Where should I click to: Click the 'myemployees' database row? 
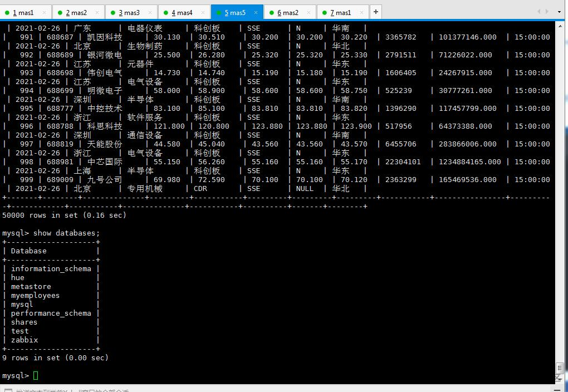tap(35, 295)
